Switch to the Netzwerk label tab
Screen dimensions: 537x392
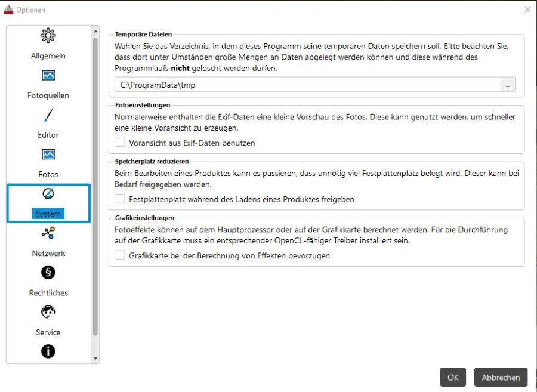(48, 254)
